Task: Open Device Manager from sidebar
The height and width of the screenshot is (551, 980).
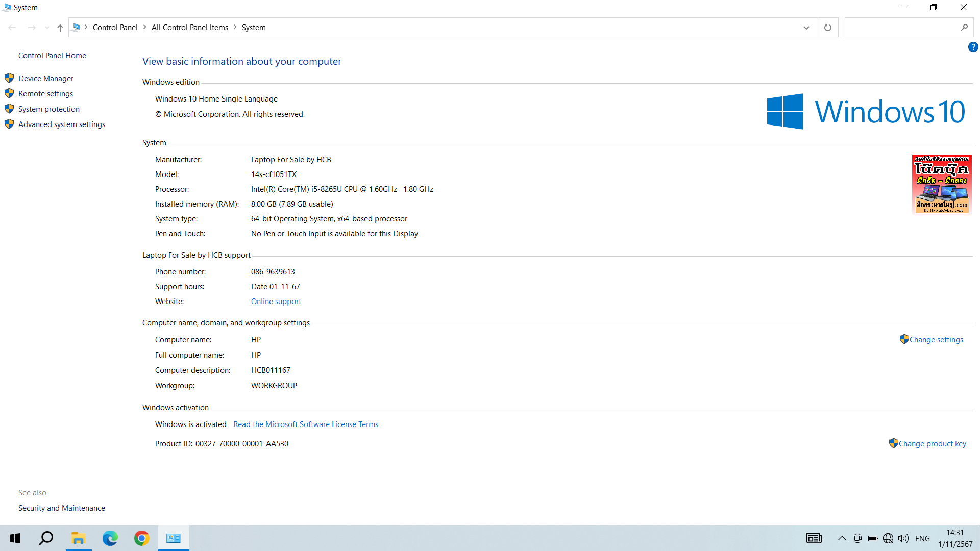Action: pyautogui.click(x=46, y=78)
